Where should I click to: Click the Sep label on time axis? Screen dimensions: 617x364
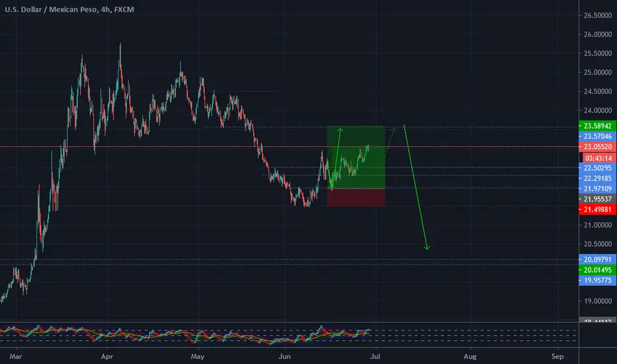click(x=557, y=357)
